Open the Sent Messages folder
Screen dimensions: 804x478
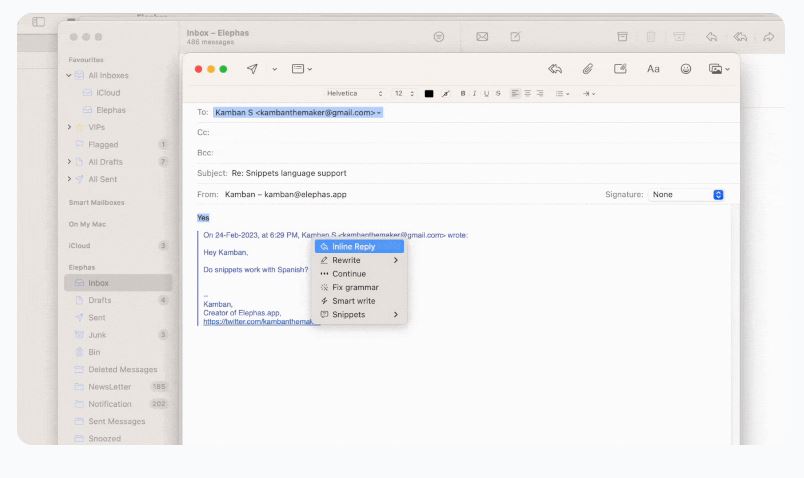[x=118, y=422]
